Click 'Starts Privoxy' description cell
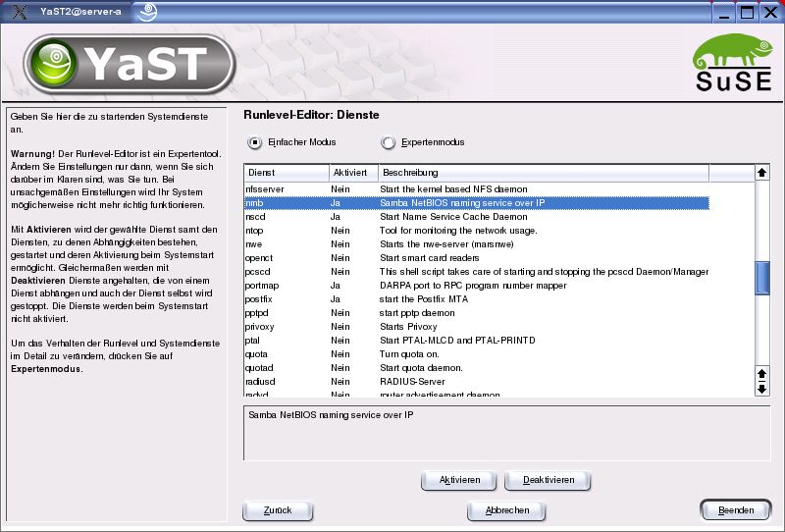 (x=408, y=327)
